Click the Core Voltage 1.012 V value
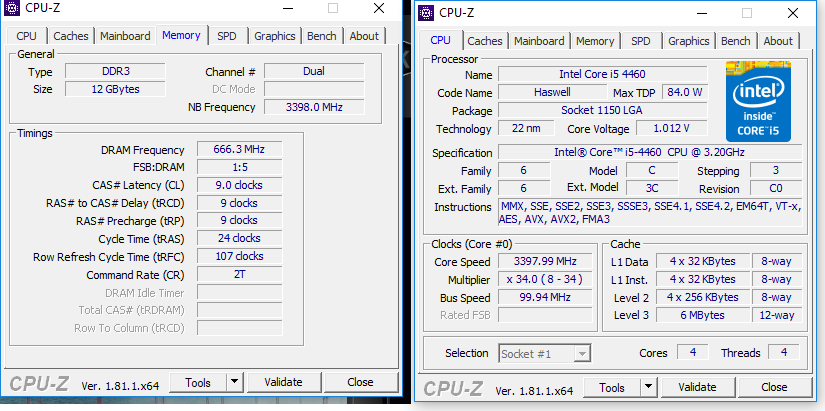The height and width of the screenshot is (411, 825). tap(671, 128)
